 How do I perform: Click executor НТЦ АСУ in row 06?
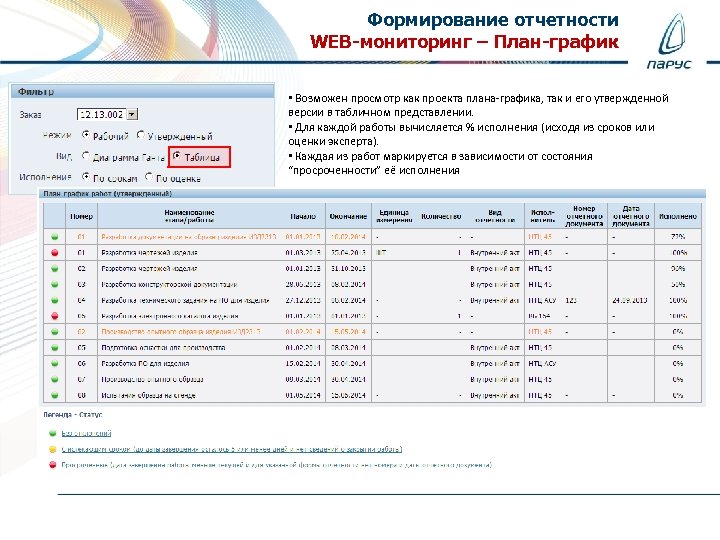click(542, 364)
